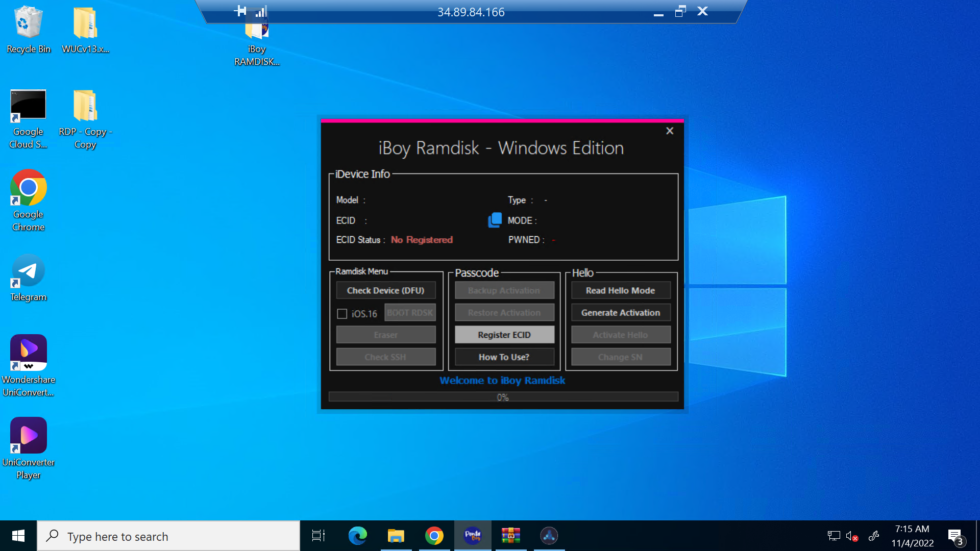Click the pin icon on RDP bar

[240, 11]
